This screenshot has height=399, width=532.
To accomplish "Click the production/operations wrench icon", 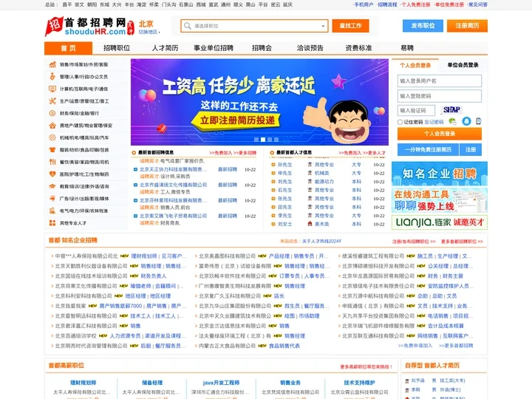I will (x=52, y=101).
